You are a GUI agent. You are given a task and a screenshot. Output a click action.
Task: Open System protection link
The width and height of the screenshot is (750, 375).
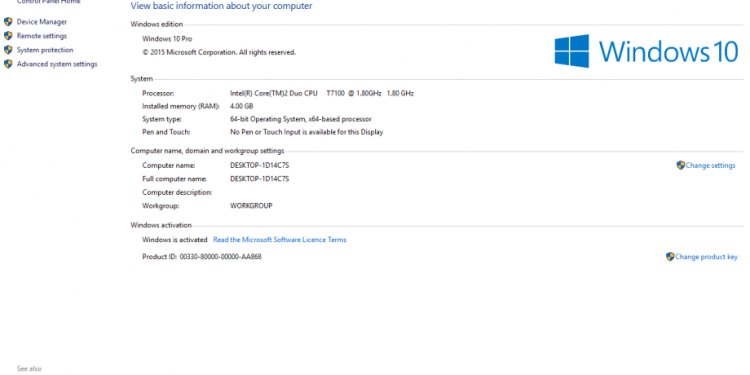(x=45, y=50)
